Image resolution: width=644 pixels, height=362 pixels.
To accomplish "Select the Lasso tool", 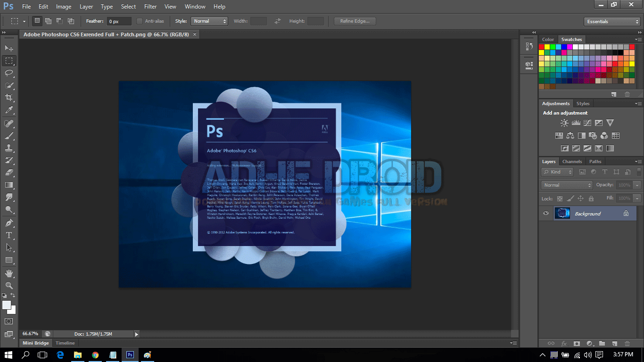I will [x=9, y=73].
